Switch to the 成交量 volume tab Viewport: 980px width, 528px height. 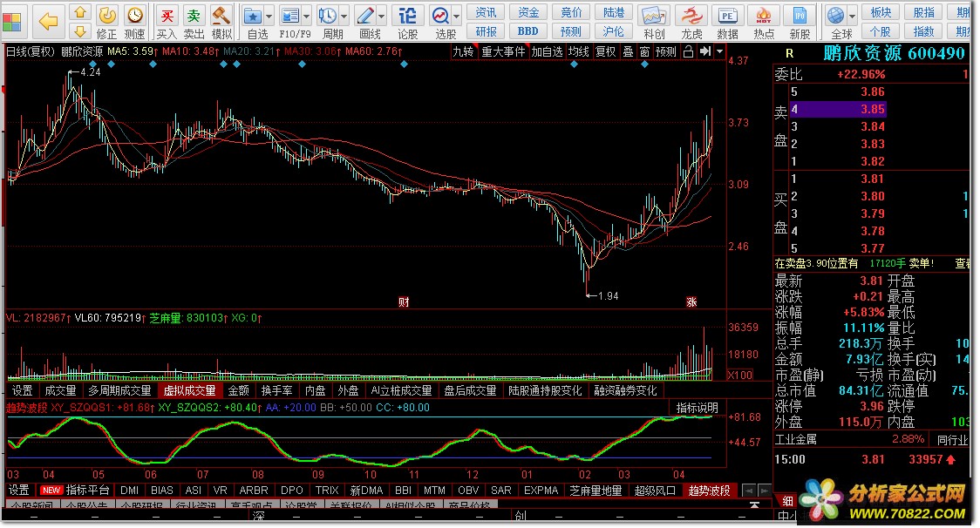point(60,390)
